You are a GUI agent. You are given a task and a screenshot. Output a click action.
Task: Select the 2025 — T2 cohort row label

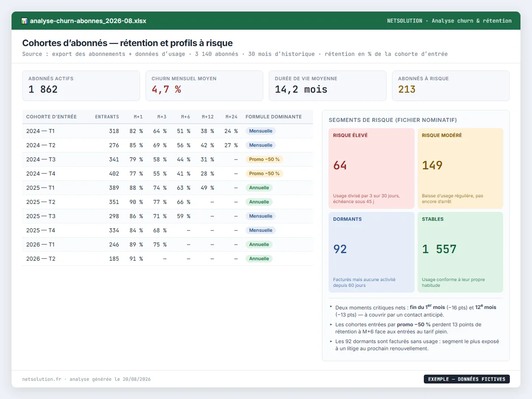click(x=40, y=202)
